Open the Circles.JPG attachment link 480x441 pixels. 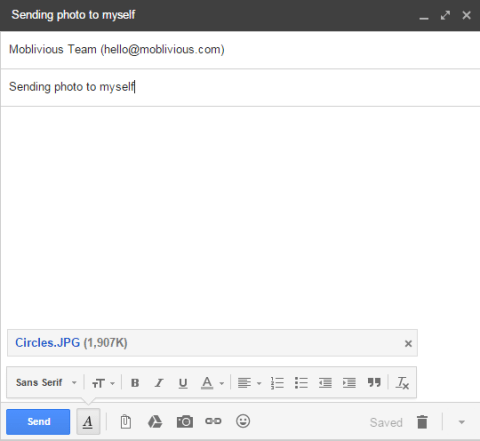pos(48,343)
